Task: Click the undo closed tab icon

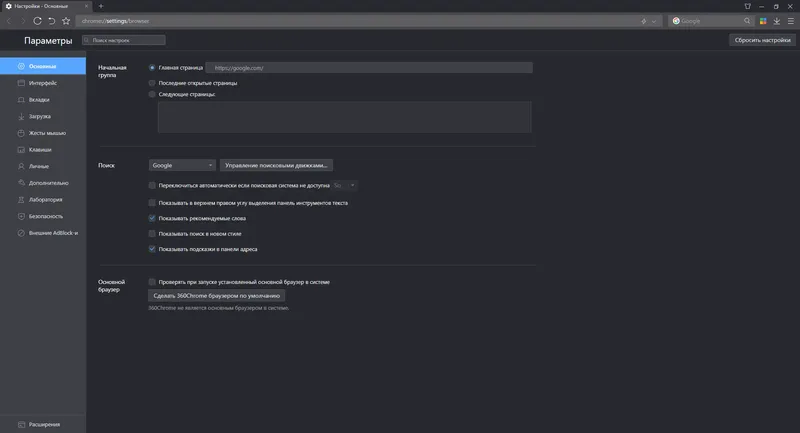Action: [x=52, y=20]
